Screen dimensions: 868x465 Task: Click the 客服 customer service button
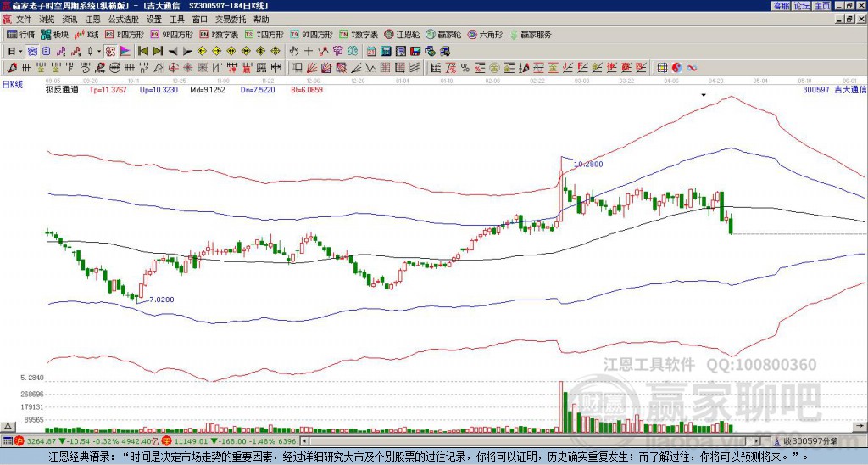[781, 5]
